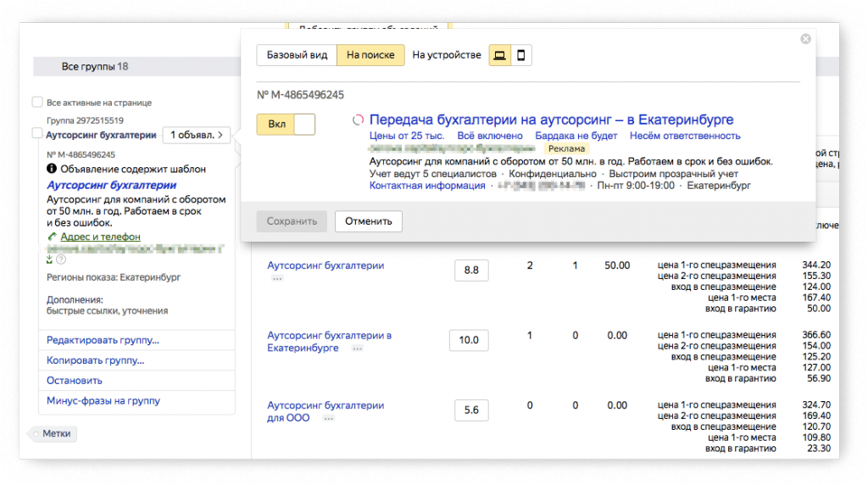
Task: Open the ellipsis next to 'для ООО' keyword
Action: [x=328, y=418]
